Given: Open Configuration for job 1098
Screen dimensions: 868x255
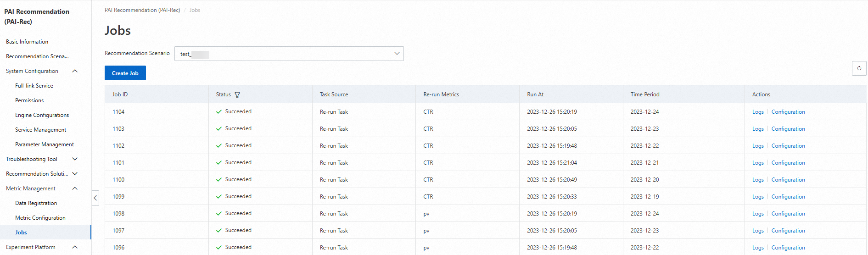Looking at the screenshot, I should pyautogui.click(x=788, y=214).
